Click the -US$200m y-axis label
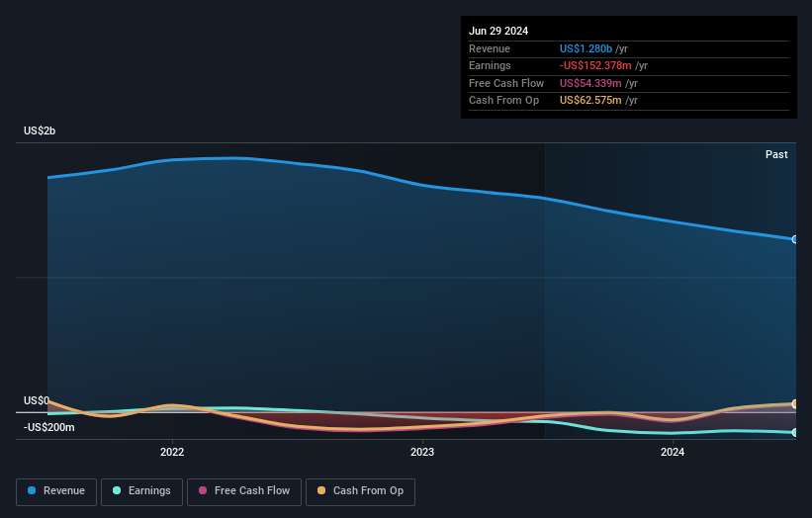Screen dimensions: 812x518 point(49,427)
